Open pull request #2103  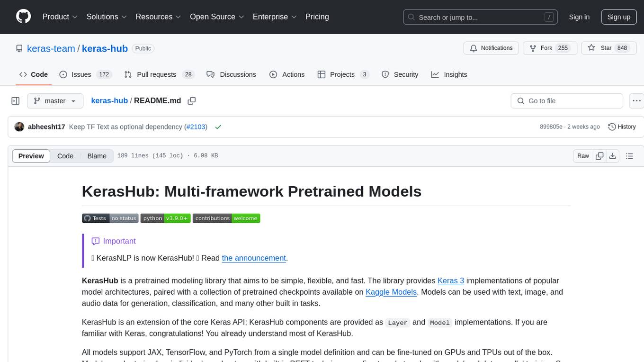pos(196,127)
